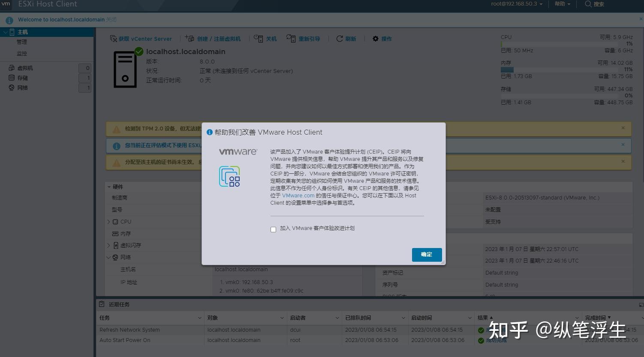Screen dimensions: 644x357
Task: Click the info icon on the evaluation mode alert
Action: [116, 146]
